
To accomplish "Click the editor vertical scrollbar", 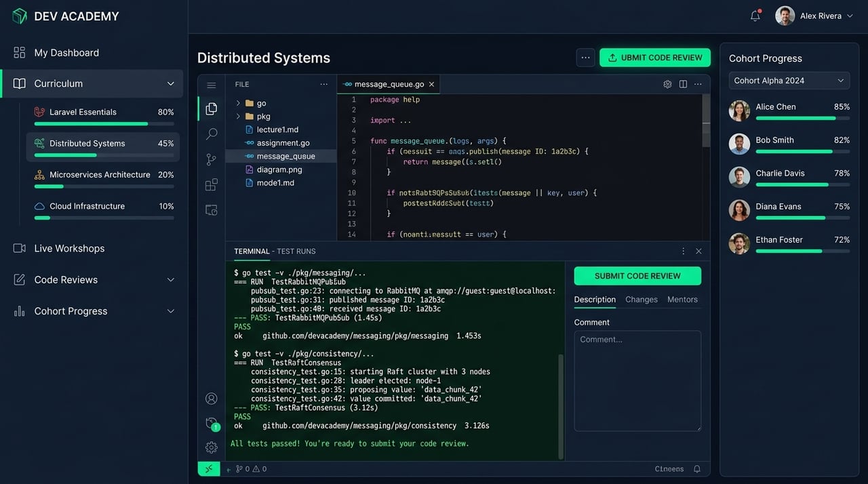I will coord(706,121).
